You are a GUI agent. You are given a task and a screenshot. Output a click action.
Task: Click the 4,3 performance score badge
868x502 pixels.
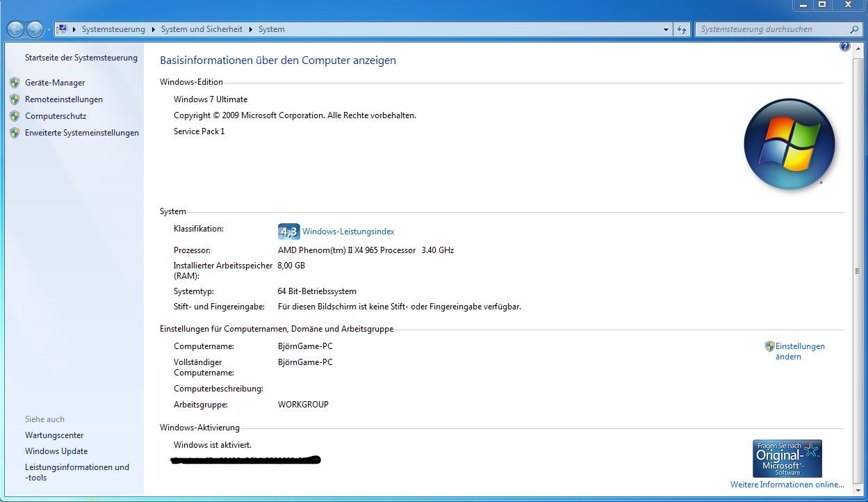288,232
